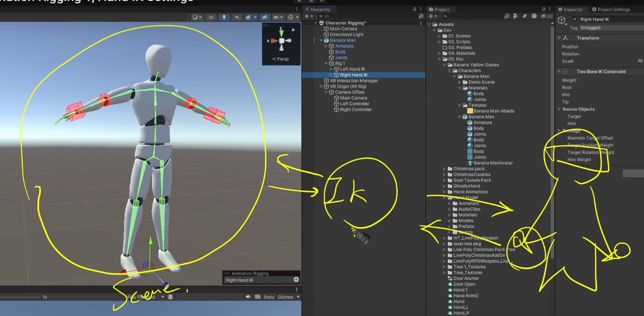Toggle scene effects icon (skybox, fog)
This screenshot has width=644, height=316.
(x=249, y=17)
